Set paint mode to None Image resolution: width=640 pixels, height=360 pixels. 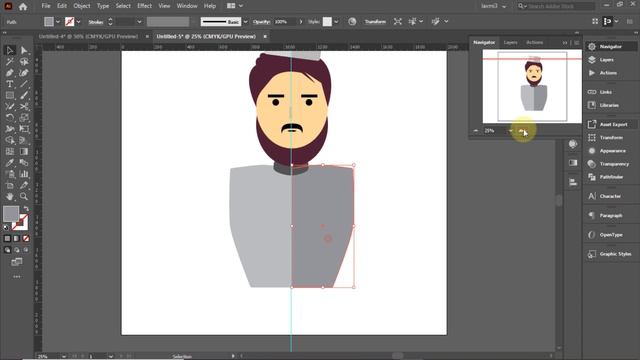click(x=26, y=238)
